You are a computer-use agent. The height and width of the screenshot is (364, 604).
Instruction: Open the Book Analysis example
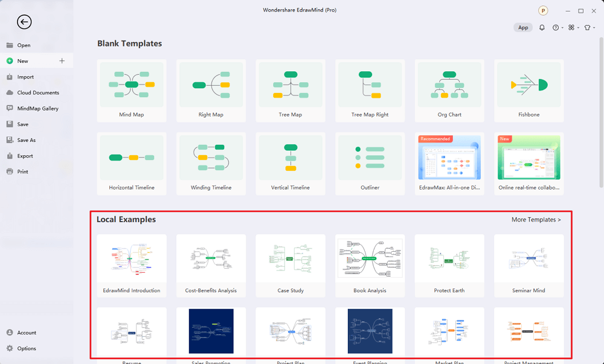(370, 266)
